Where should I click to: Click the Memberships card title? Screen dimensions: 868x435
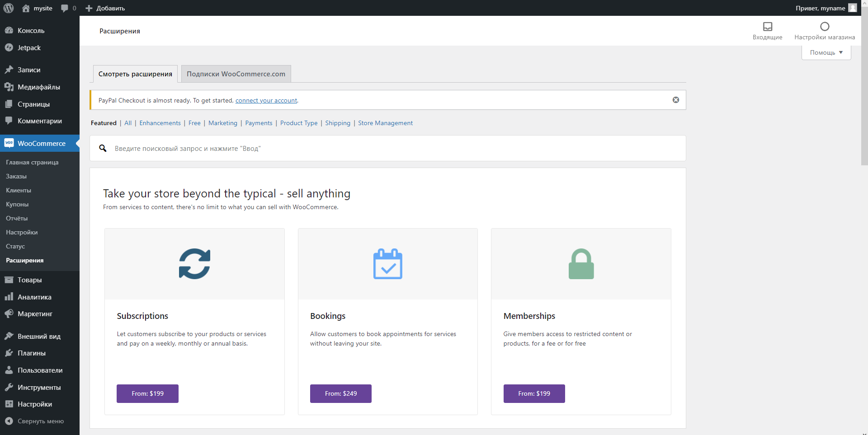[529, 316]
